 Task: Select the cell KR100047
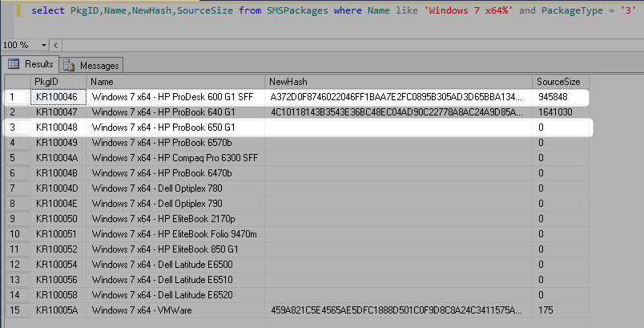pos(58,112)
